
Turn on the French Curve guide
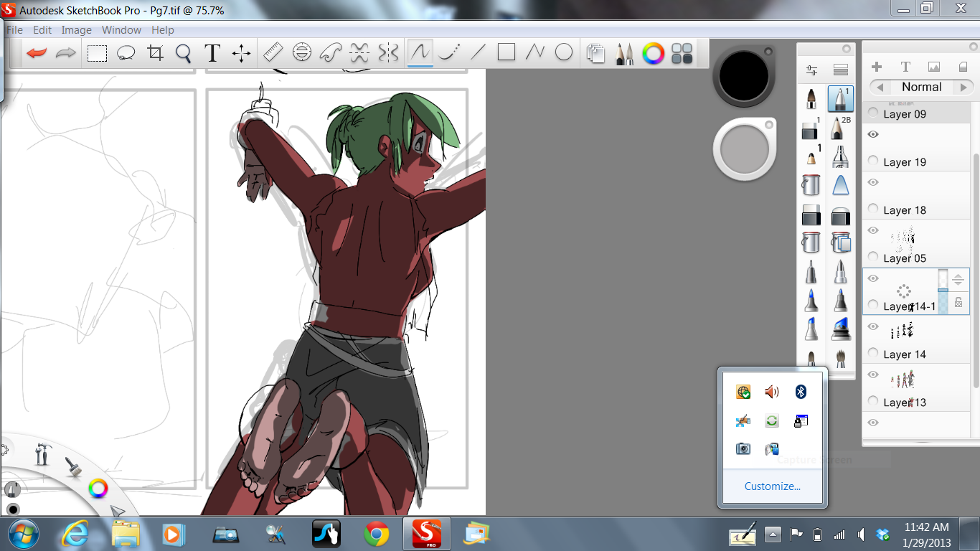tap(331, 52)
